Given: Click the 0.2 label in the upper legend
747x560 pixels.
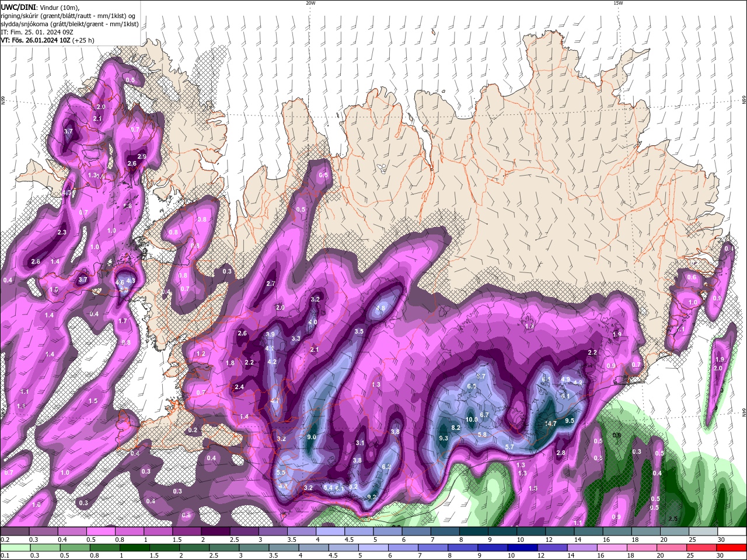Looking at the screenshot, I should point(5,540).
